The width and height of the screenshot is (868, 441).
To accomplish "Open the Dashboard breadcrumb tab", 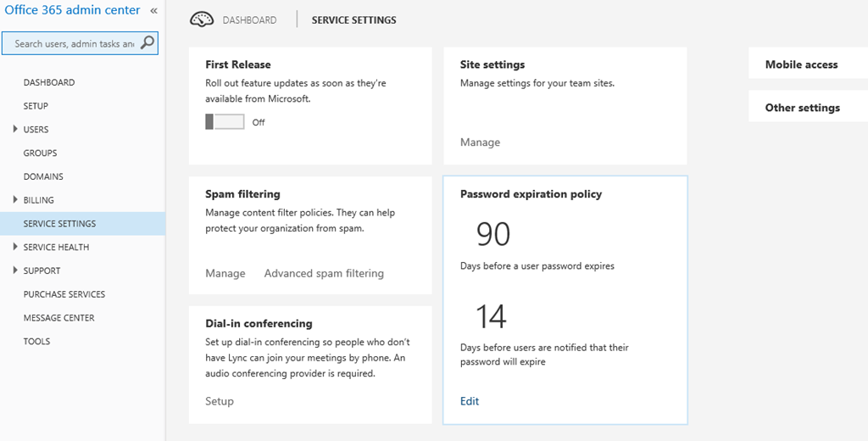I will [249, 20].
